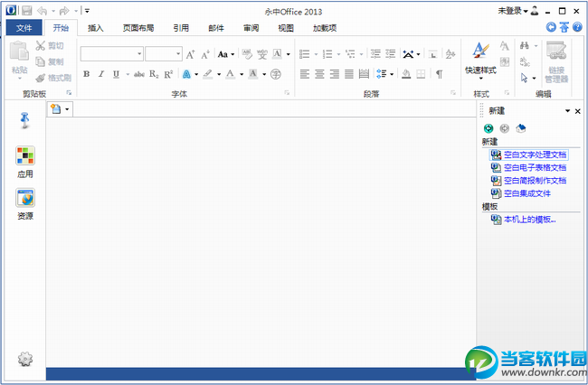
Task: Click the home icon in New pane
Action: [x=520, y=128]
